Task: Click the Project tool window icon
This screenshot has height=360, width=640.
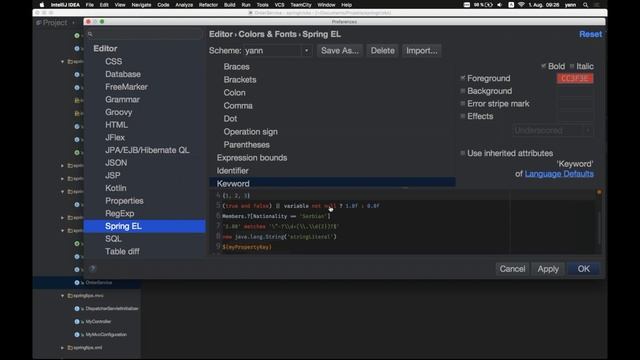Action: (39, 23)
